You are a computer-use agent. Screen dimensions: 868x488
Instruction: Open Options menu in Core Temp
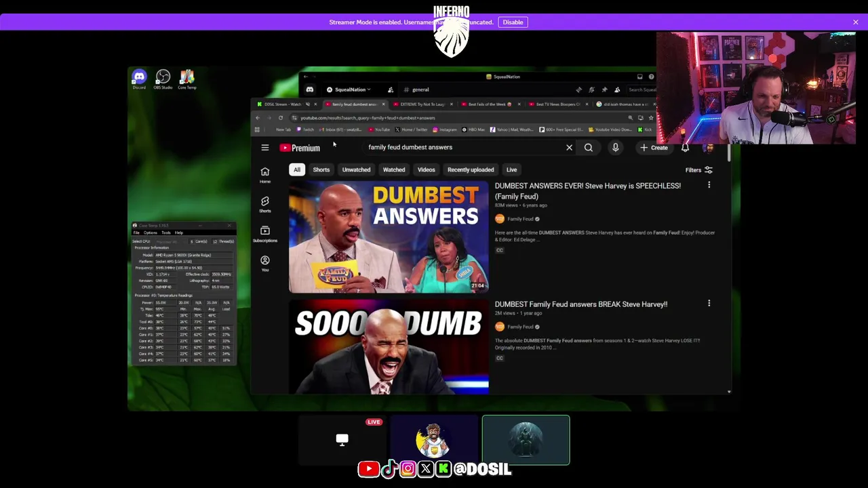pos(150,232)
